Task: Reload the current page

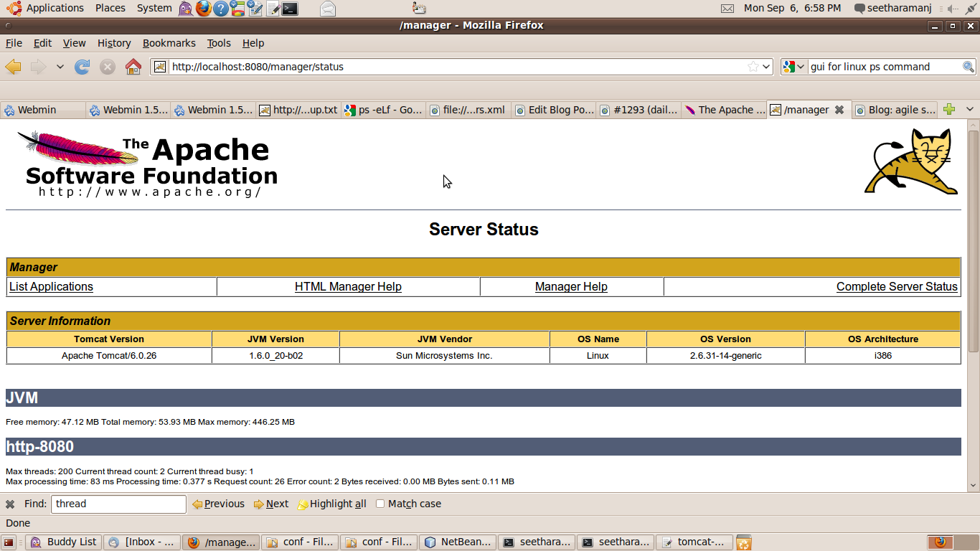Action: tap(83, 67)
